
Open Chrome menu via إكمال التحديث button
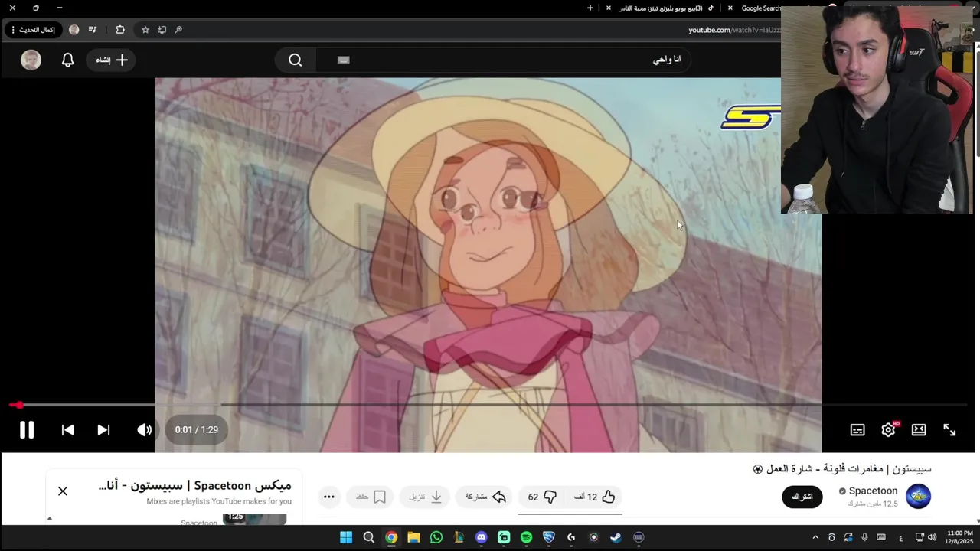(x=33, y=30)
